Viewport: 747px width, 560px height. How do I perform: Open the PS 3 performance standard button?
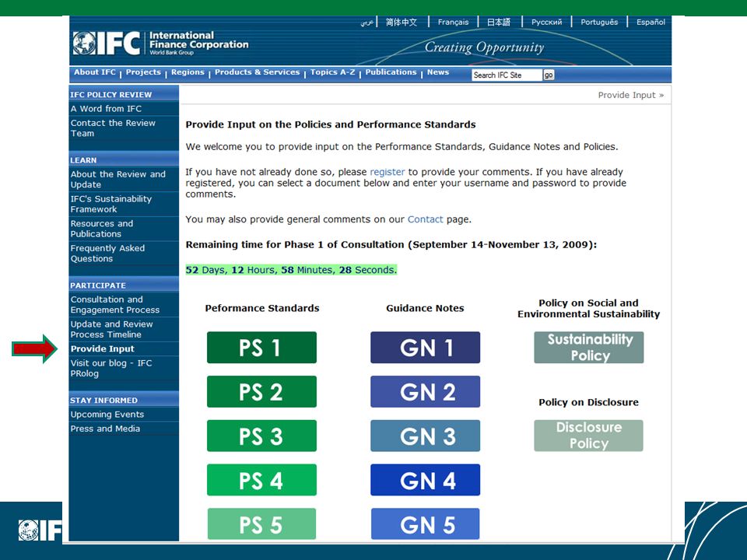coord(261,436)
